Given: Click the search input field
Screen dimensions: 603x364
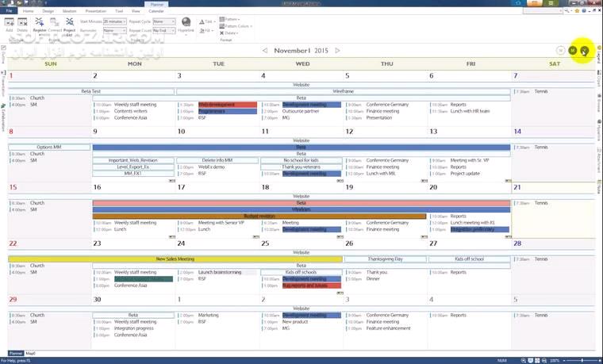Looking at the screenshot, I should click(542, 11).
